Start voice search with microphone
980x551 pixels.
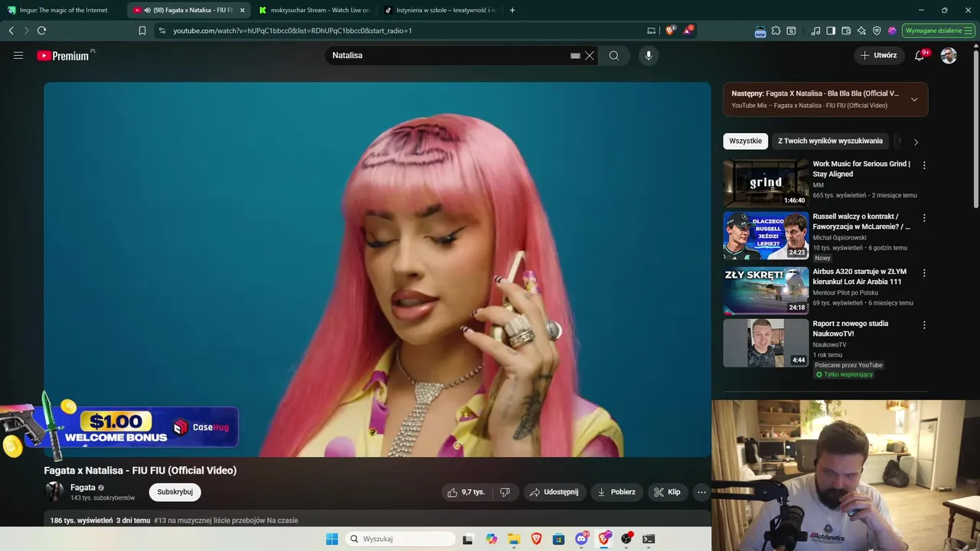coord(648,55)
